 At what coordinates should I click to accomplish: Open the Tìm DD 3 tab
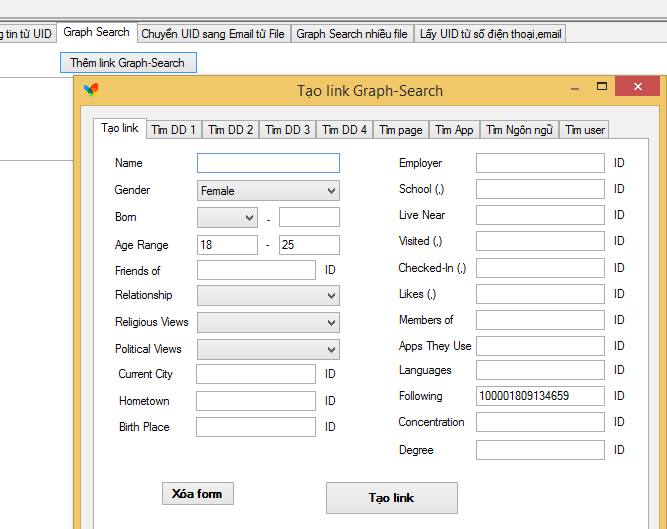tap(288, 130)
